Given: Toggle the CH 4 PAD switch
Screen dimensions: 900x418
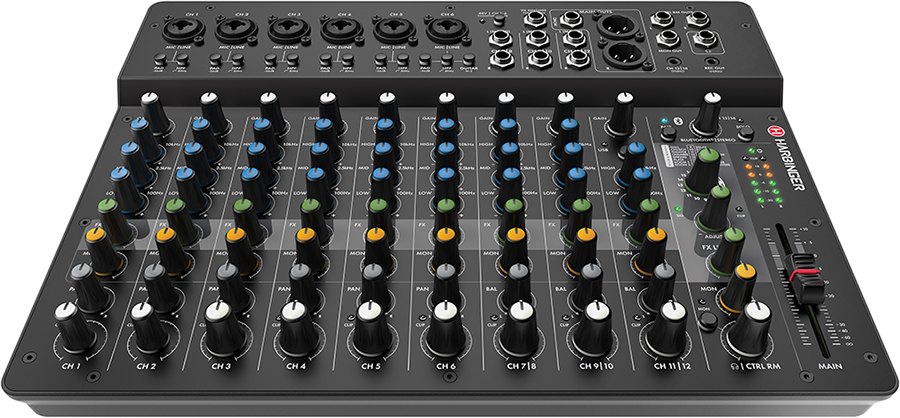Looking at the screenshot, I should tap(326, 59).
